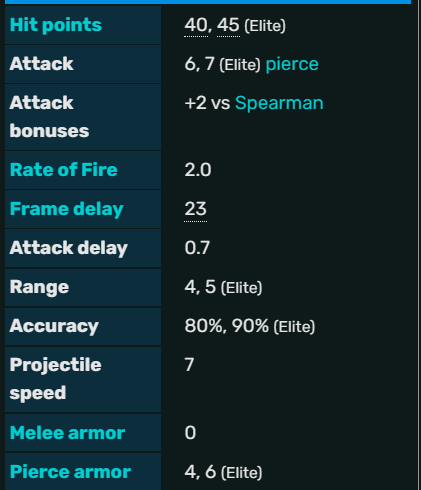Click the 80%, 90% accuracy value
Screen dimensions: 421x490
click(x=227, y=326)
